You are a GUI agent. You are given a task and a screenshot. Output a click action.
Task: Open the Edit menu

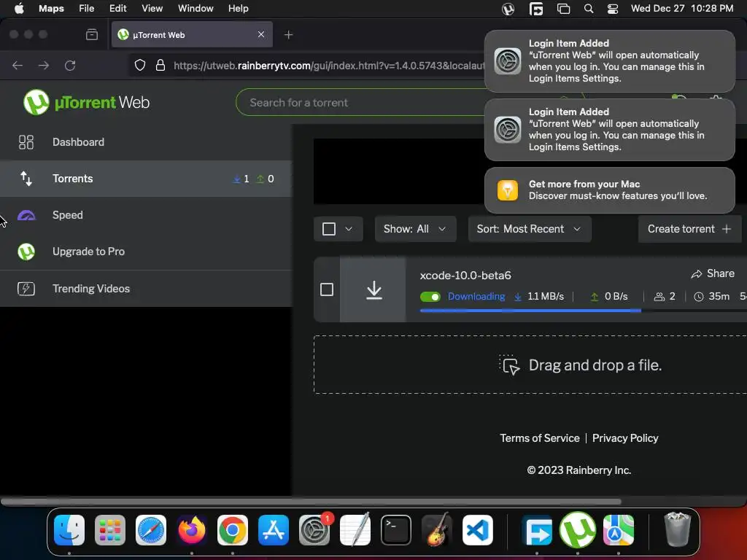(x=117, y=9)
